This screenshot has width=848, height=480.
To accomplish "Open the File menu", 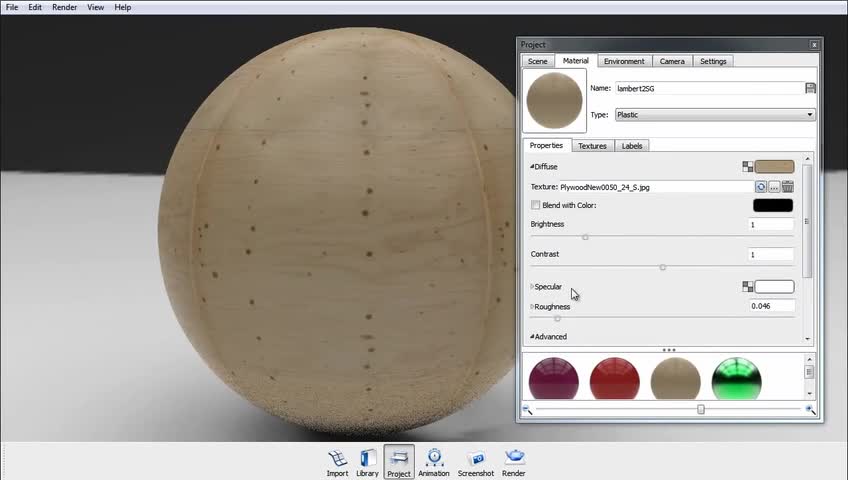I will (12, 7).
